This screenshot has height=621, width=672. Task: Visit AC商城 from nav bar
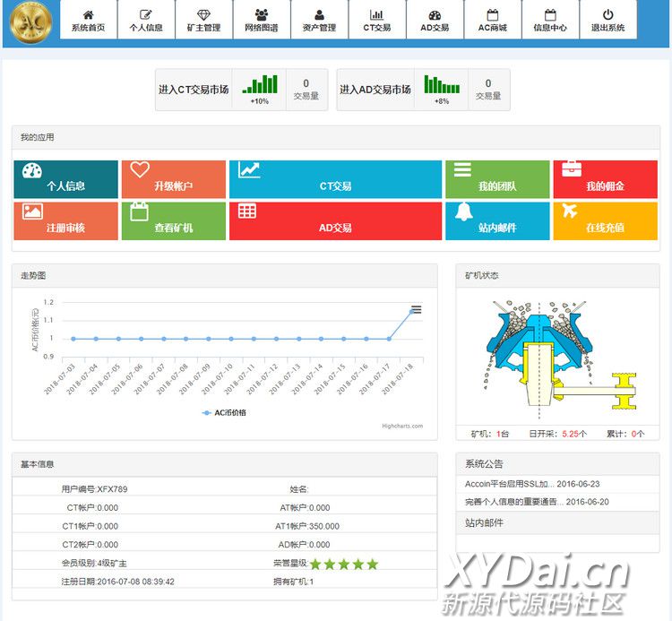(x=493, y=20)
